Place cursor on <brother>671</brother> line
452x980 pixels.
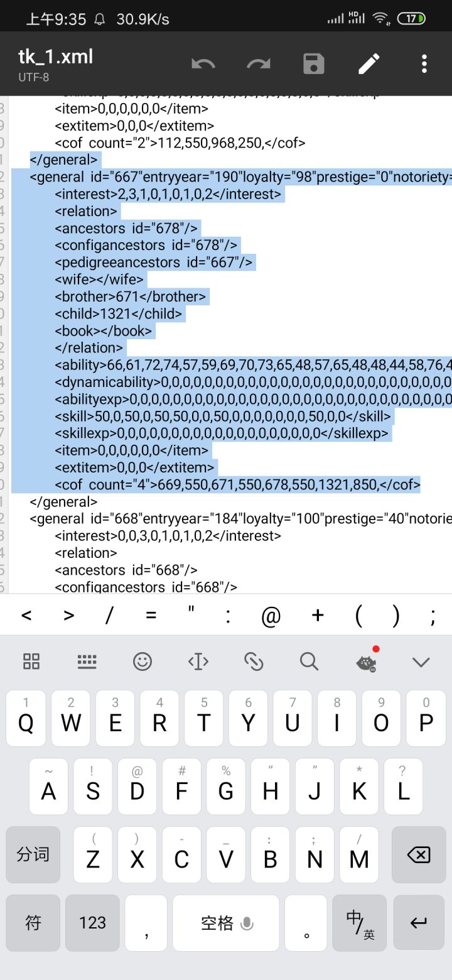click(x=130, y=297)
